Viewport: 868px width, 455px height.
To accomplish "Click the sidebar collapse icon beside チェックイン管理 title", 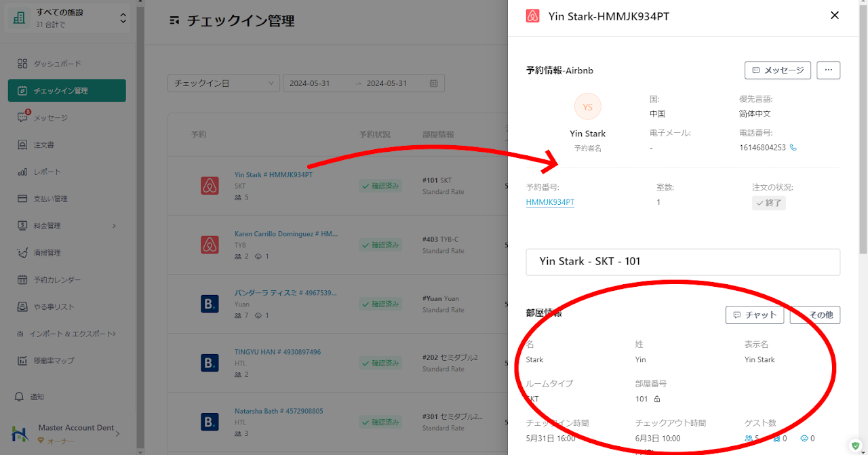I will (175, 21).
